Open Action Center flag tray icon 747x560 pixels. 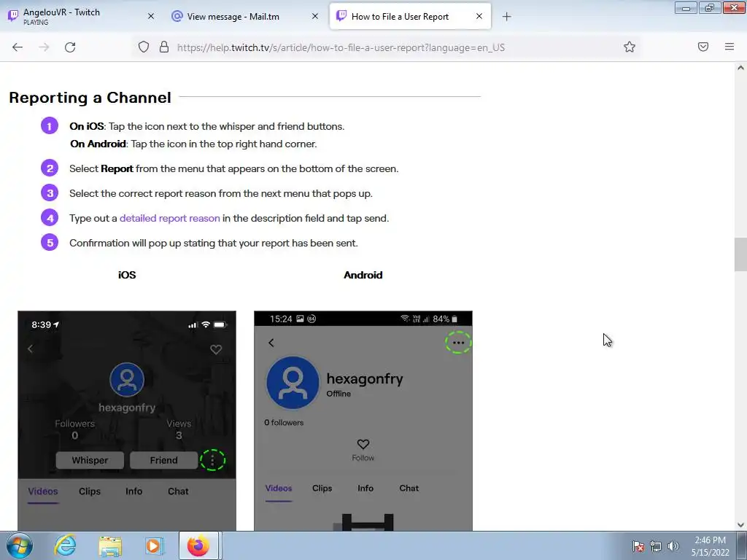[x=638, y=546]
